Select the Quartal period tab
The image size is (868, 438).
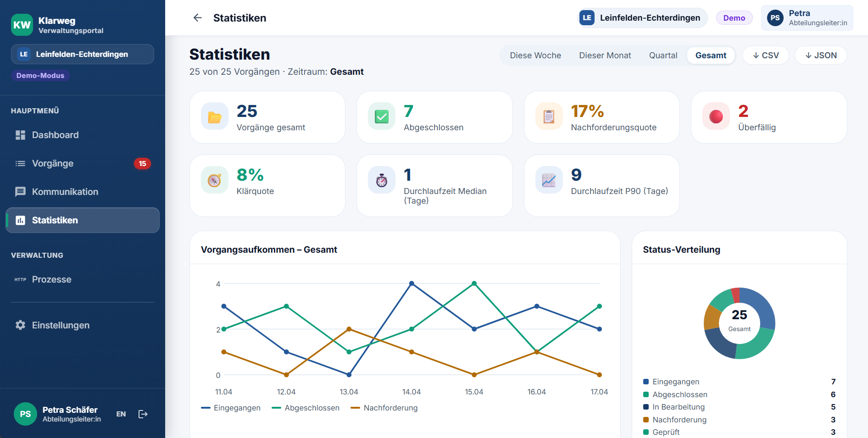pos(663,55)
